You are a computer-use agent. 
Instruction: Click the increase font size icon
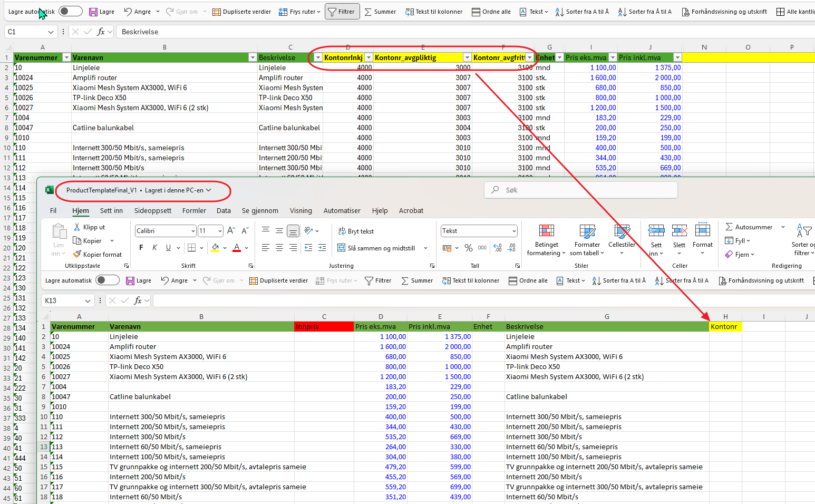pyautogui.click(x=231, y=231)
